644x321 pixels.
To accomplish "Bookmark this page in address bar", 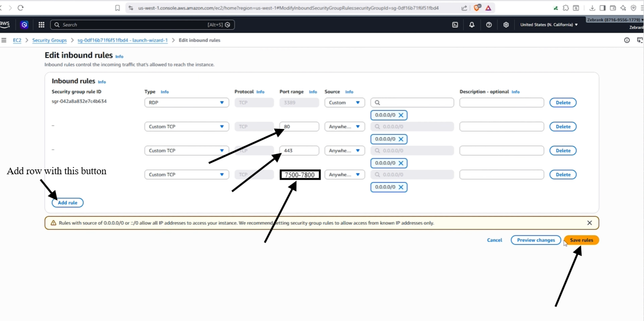I will (118, 8).
